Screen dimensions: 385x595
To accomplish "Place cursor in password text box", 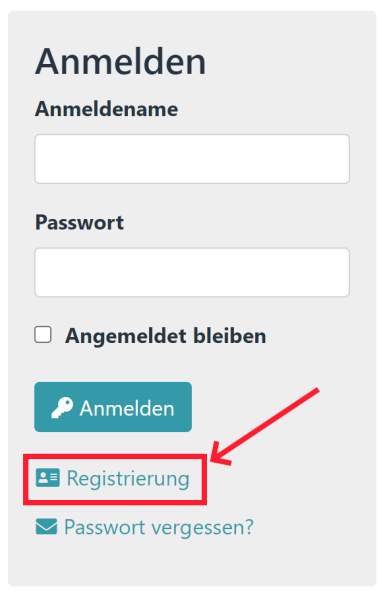I will click(x=192, y=272).
